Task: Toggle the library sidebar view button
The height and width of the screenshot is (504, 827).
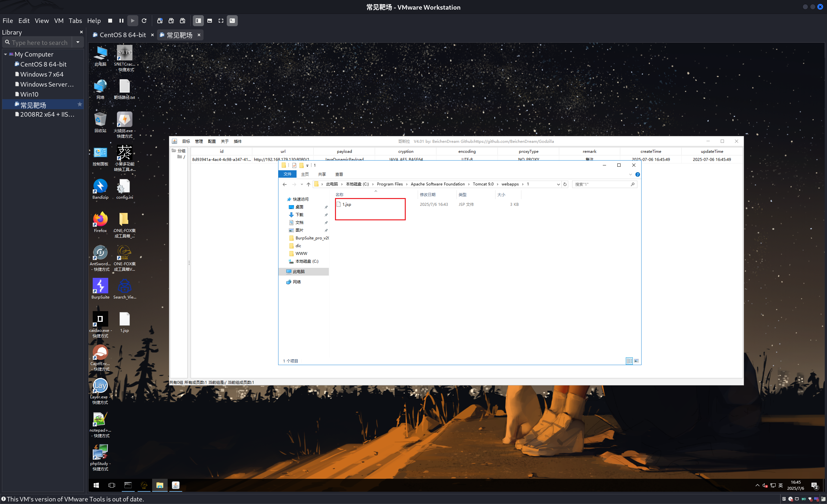Action: (x=198, y=21)
